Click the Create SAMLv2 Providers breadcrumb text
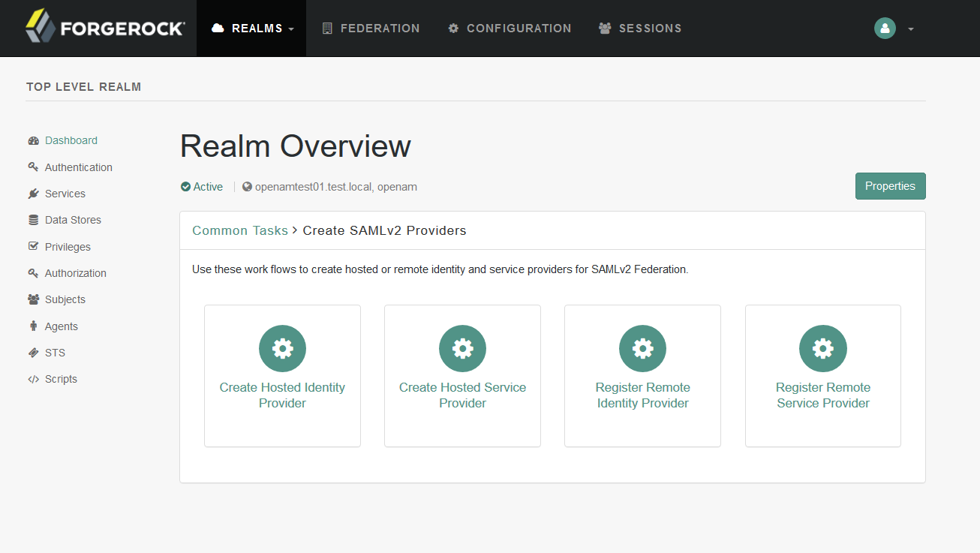 (x=384, y=230)
